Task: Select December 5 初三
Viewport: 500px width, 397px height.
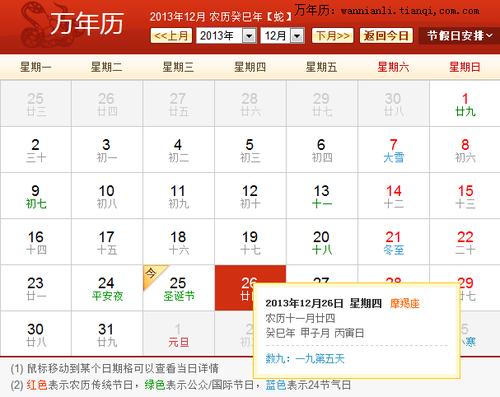Action: 250,150
